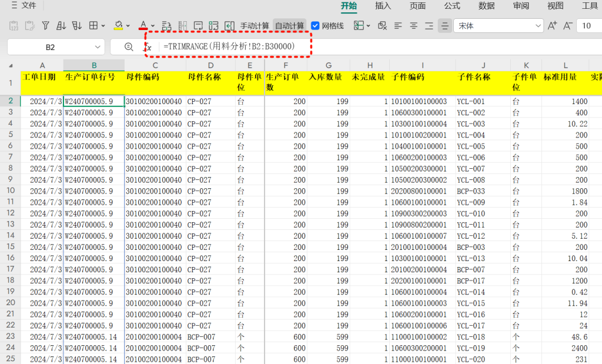
Task: Align text right
Action: point(429,26)
